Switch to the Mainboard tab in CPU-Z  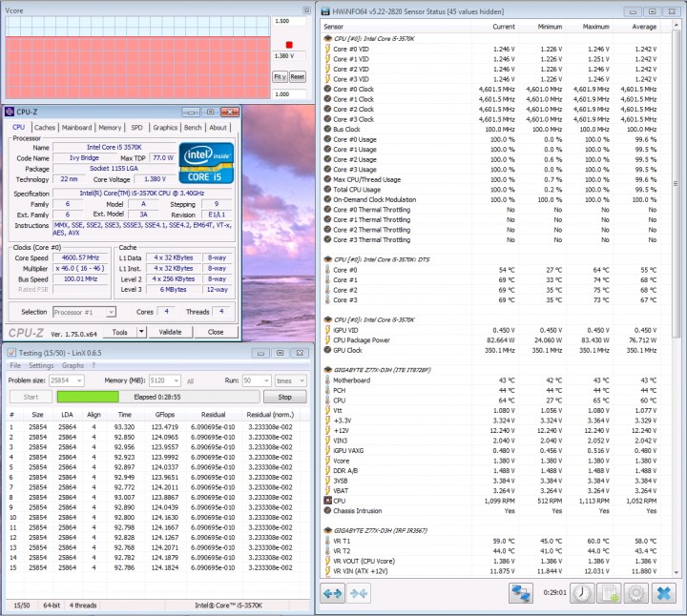point(76,128)
